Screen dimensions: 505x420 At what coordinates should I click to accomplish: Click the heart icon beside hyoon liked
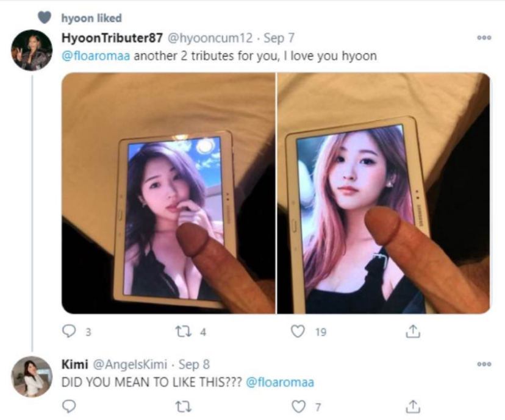tap(45, 18)
